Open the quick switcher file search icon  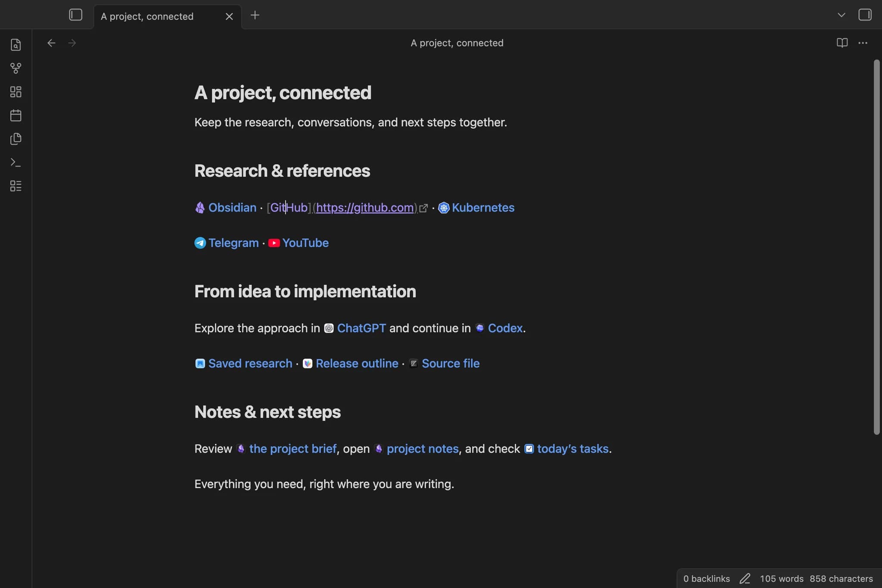(16, 45)
